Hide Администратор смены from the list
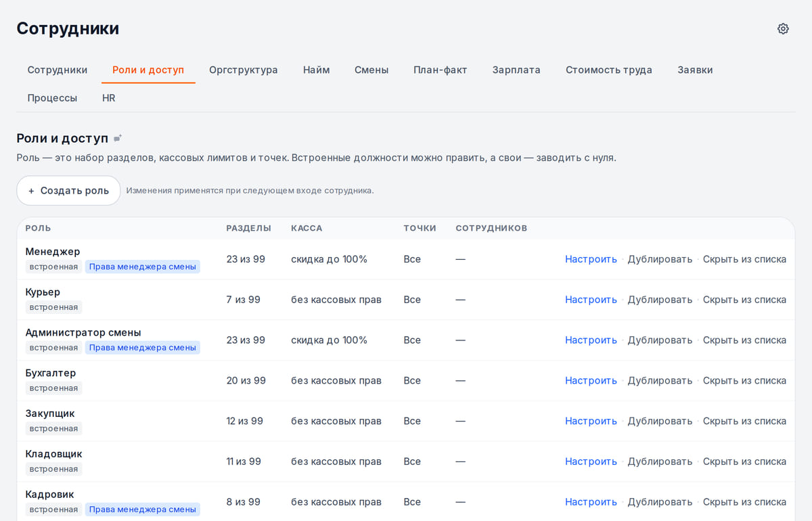 pos(744,340)
